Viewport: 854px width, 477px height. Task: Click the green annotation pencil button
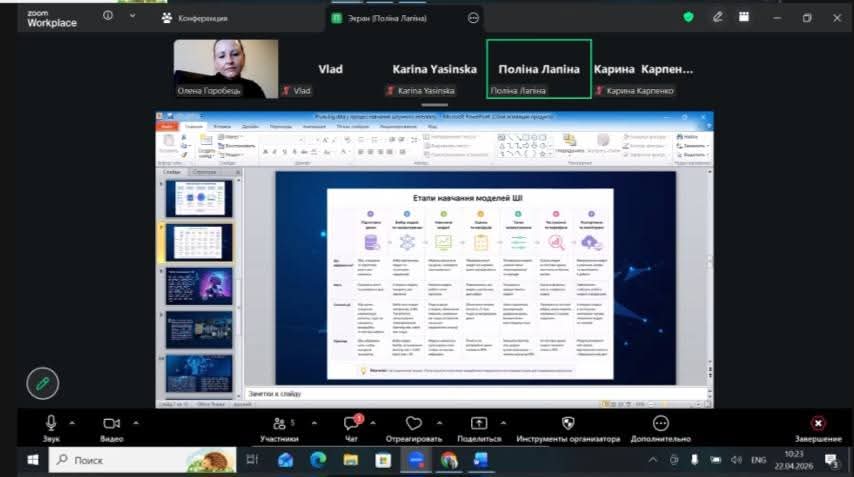(43, 382)
